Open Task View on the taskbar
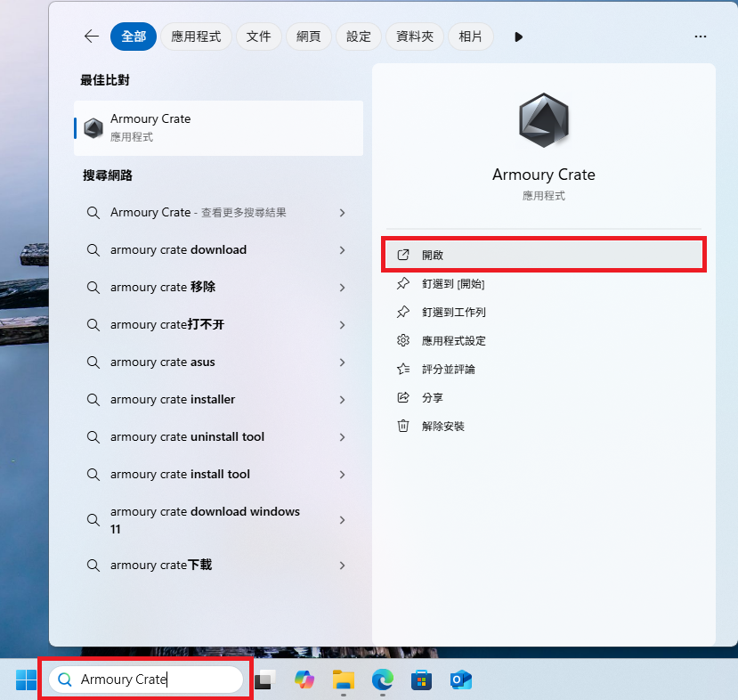The image size is (738, 700). (x=265, y=680)
